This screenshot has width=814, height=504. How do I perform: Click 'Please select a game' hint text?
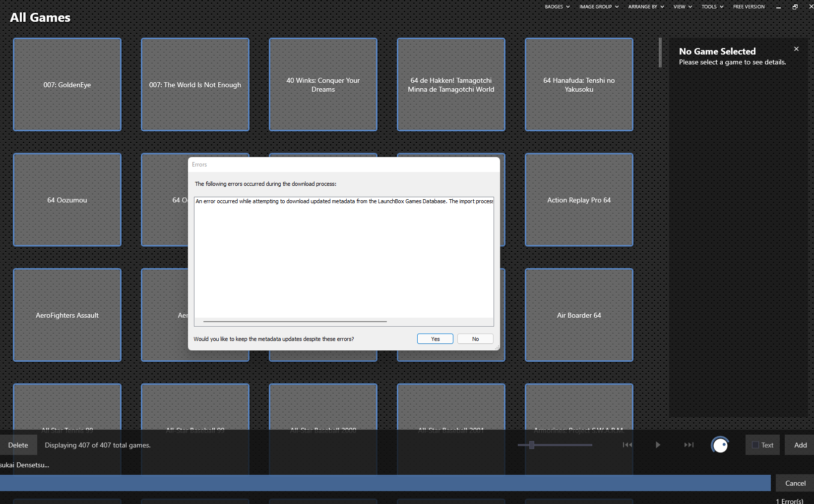pyautogui.click(x=732, y=62)
